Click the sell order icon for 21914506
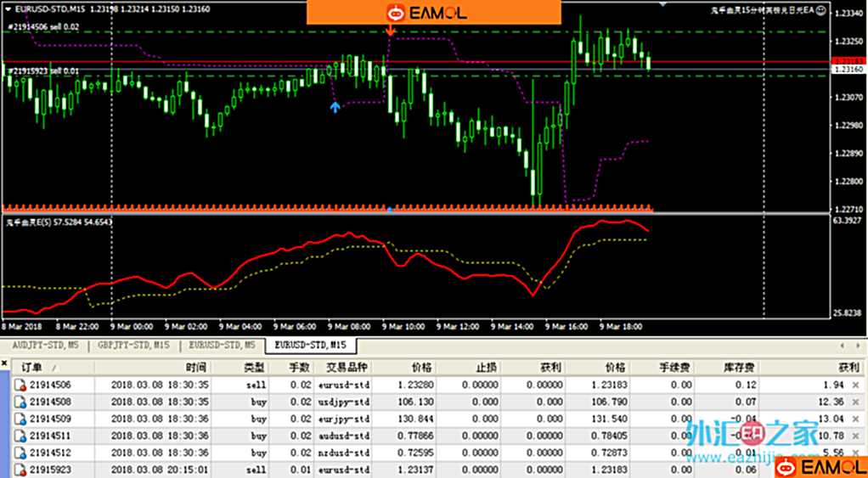This screenshot has height=478, width=868. click(20, 385)
